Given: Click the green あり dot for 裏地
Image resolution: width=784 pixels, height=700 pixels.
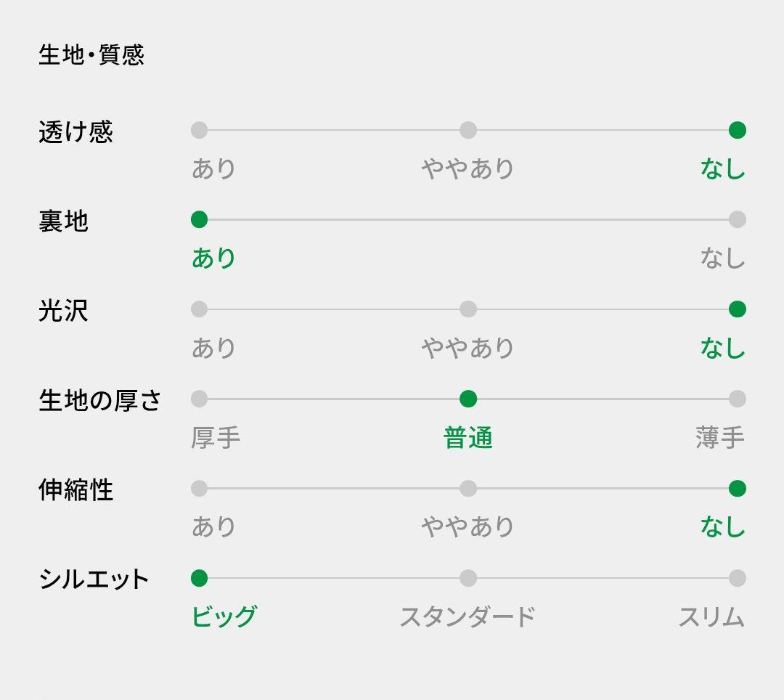Looking at the screenshot, I should click(199, 220).
